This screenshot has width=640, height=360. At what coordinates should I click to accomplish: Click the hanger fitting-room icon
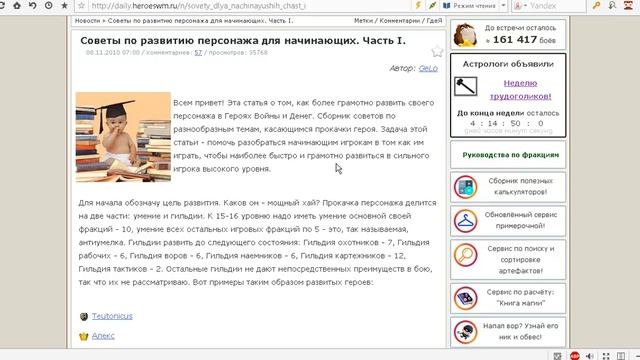click(465, 221)
